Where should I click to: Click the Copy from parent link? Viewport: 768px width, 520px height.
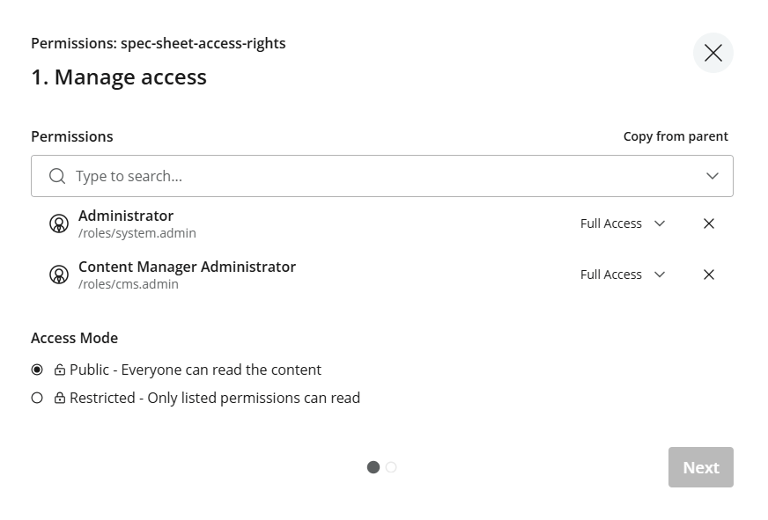(675, 136)
